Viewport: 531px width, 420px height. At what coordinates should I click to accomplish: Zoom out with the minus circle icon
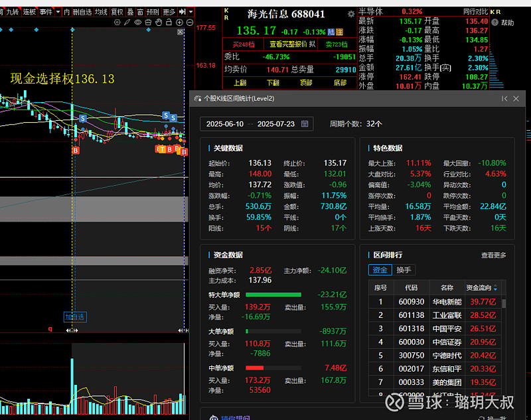(x=190, y=23)
